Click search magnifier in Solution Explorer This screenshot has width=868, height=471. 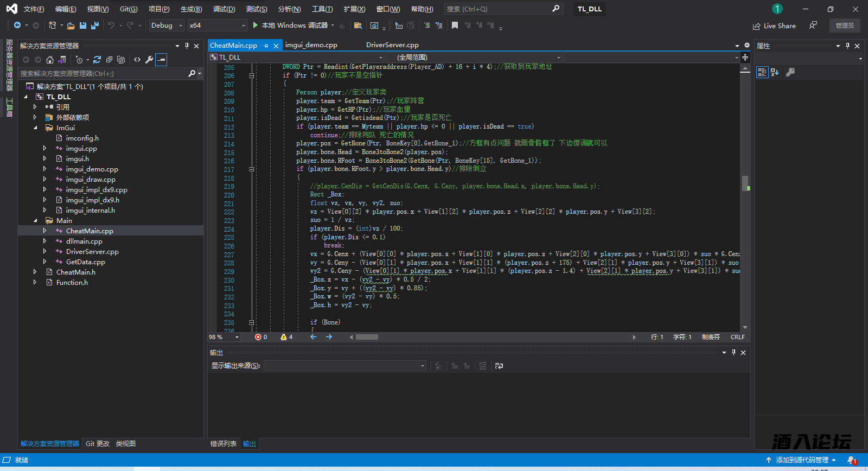[x=192, y=73]
